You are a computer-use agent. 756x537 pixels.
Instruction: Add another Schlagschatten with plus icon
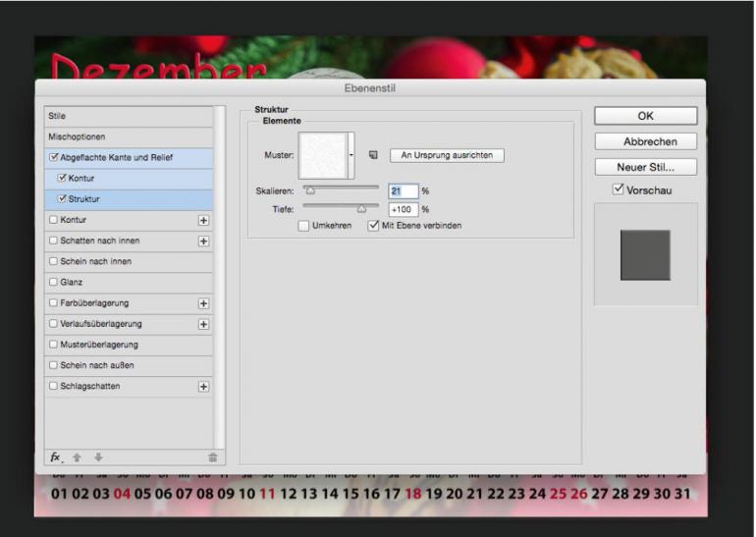pyautogui.click(x=203, y=387)
